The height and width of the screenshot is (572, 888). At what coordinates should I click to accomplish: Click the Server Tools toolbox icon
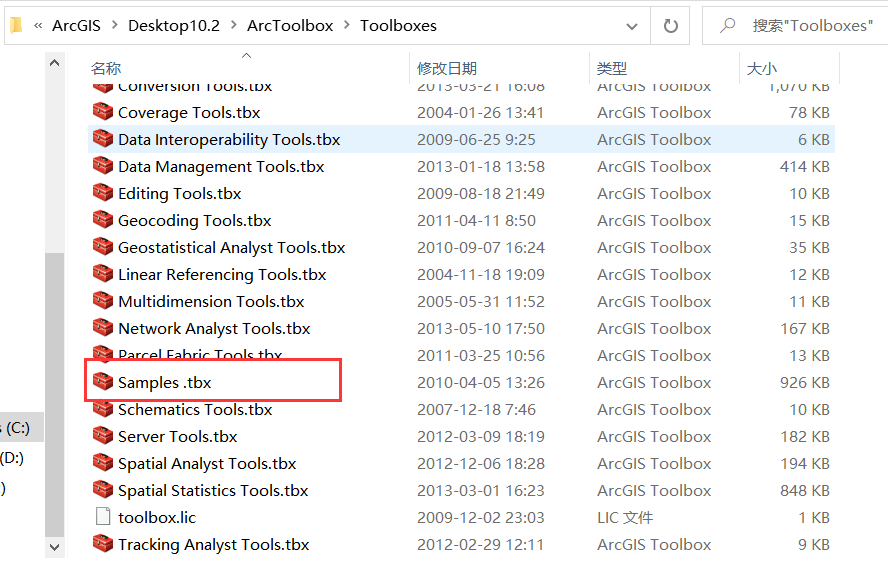pos(102,436)
